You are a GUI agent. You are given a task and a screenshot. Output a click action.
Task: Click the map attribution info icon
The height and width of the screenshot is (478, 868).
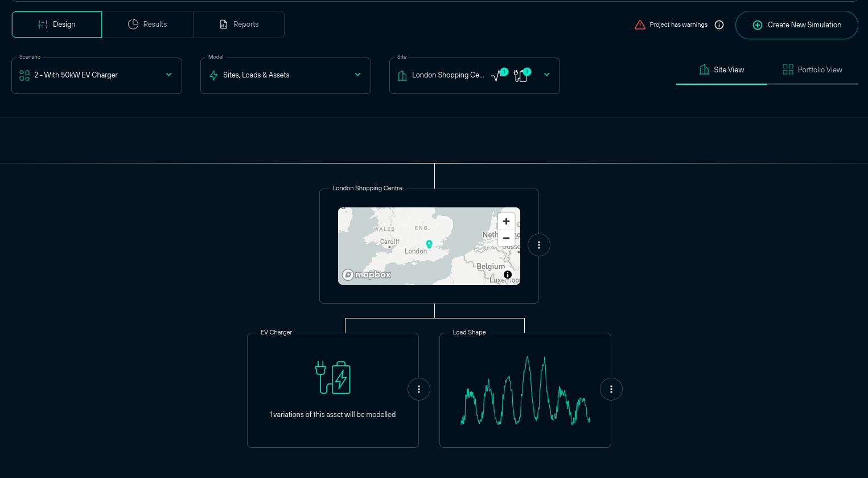point(508,275)
